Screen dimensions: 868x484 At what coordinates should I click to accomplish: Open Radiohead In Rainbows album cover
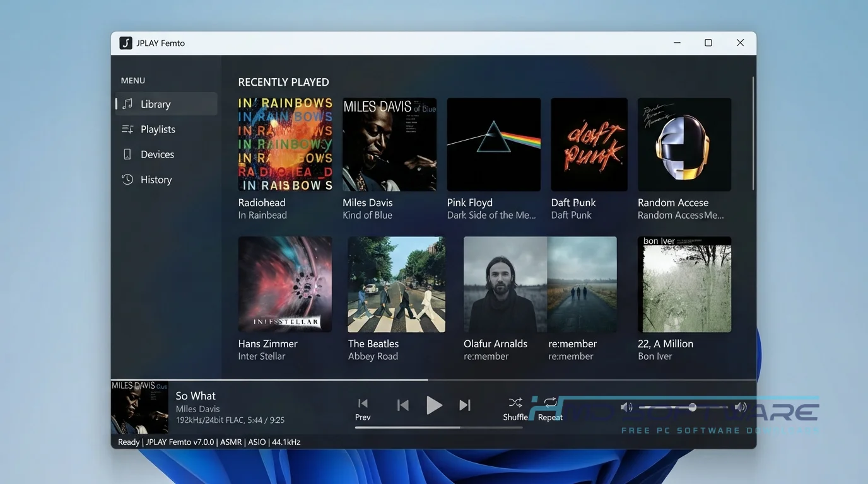(x=285, y=144)
